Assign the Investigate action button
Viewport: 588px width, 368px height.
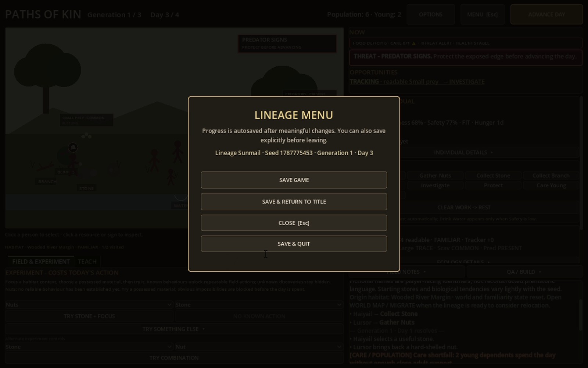tap(435, 185)
